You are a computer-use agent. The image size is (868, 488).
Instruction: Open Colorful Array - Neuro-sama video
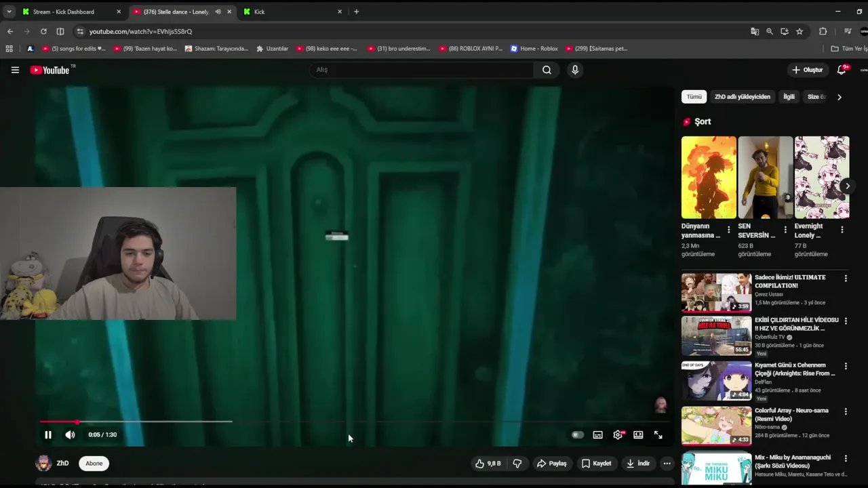[716, 426]
